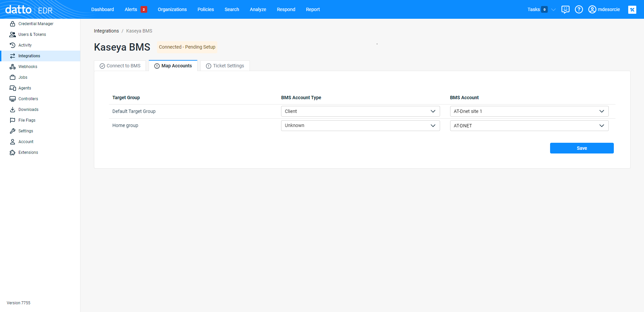Image resolution: width=644 pixels, height=312 pixels.
Task: Click the Integrations breadcrumb link
Action: click(106, 31)
